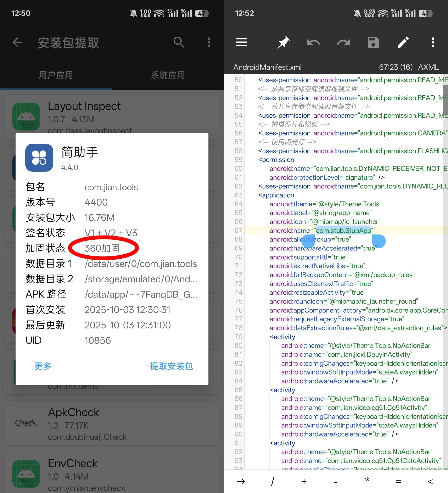Insert the less-than symbol from the shortcut bar
This screenshot has width=448, height=493.
pos(430,482)
